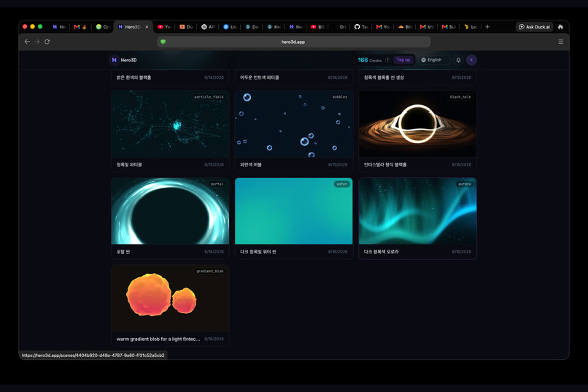Viewport: 588px width, 392px height.
Task: Switch to the 'De' tab
Action: 252,26
